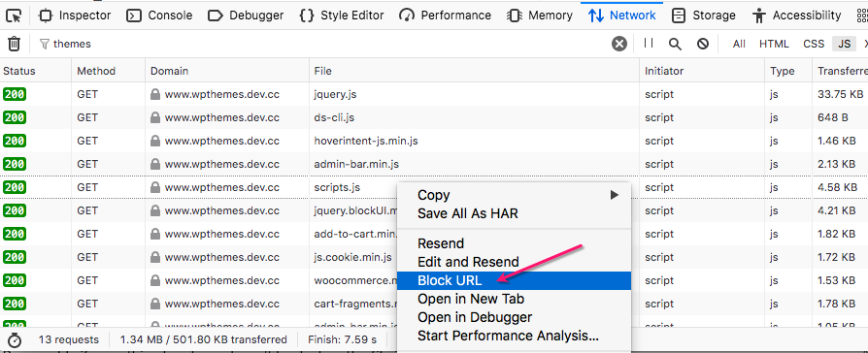Click the themes filter input field
Viewport: 868px width, 353px height.
pos(324,44)
